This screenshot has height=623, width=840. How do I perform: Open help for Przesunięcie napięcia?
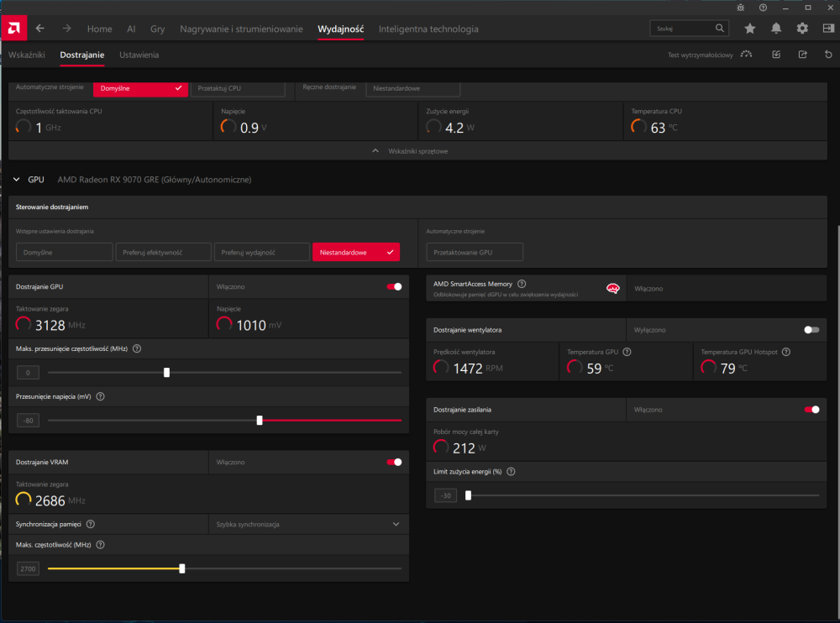[100, 396]
